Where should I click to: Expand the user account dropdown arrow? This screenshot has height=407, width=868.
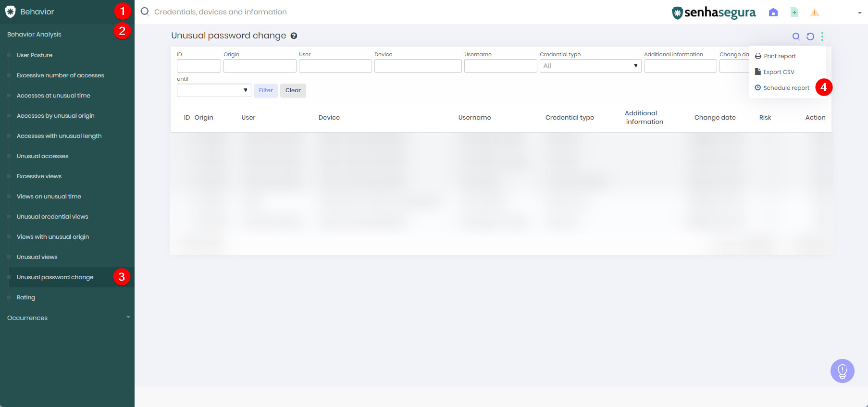click(860, 13)
